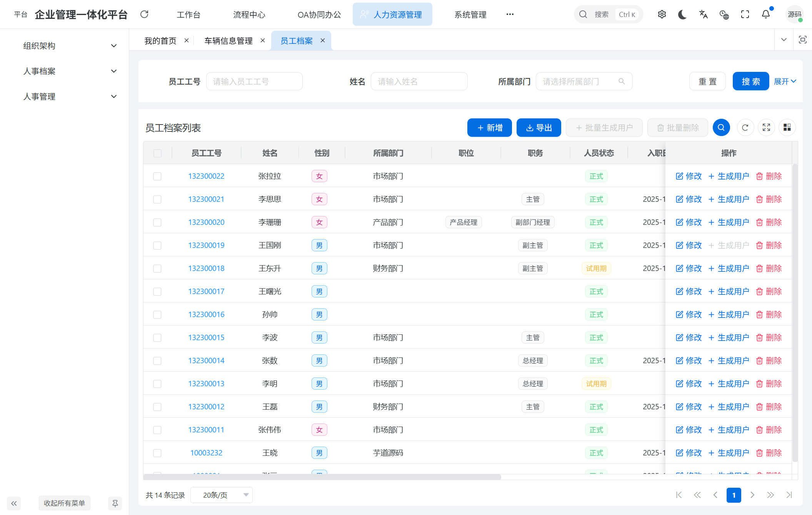Click the blue search magnifier above the table

click(x=721, y=127)
